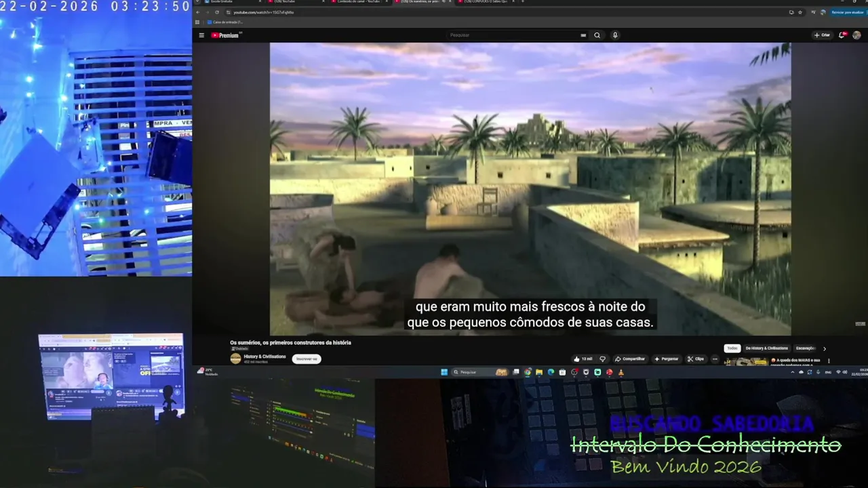Screen dimensions: 868x488
Task: Click the video title Os sumérios text
Action: click(290, 343)
